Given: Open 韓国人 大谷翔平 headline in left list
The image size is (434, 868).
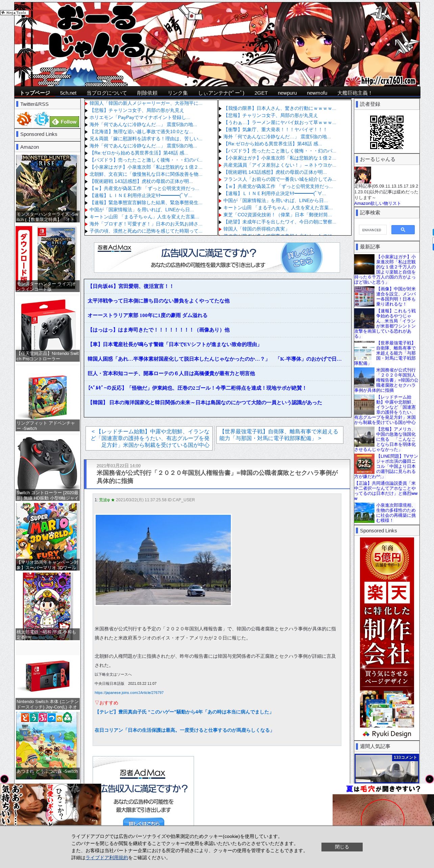Looking at the screenshot, I should tap(146, 103).
